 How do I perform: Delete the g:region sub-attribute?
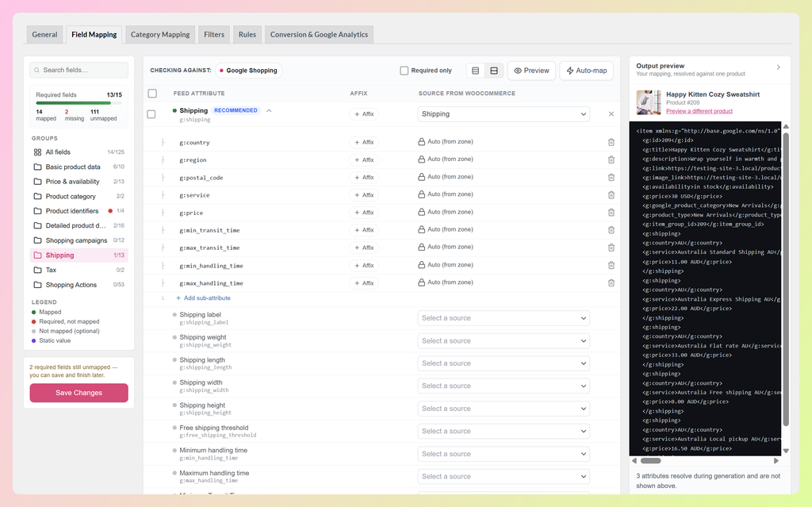pos(611,159)
